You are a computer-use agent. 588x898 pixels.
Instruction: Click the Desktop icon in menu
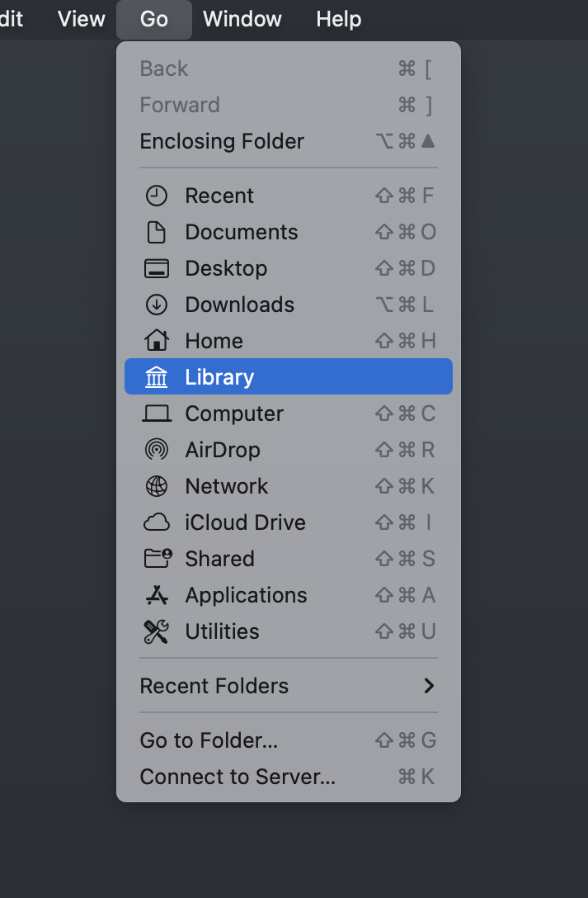[x=156, y=268]
